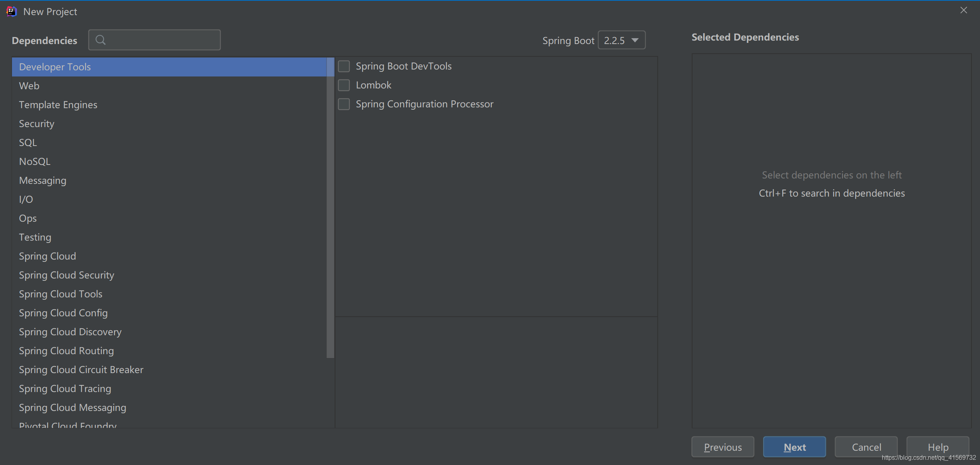Open the Spring Boot version dropdown
980x465 pixels.
(621, 40)
